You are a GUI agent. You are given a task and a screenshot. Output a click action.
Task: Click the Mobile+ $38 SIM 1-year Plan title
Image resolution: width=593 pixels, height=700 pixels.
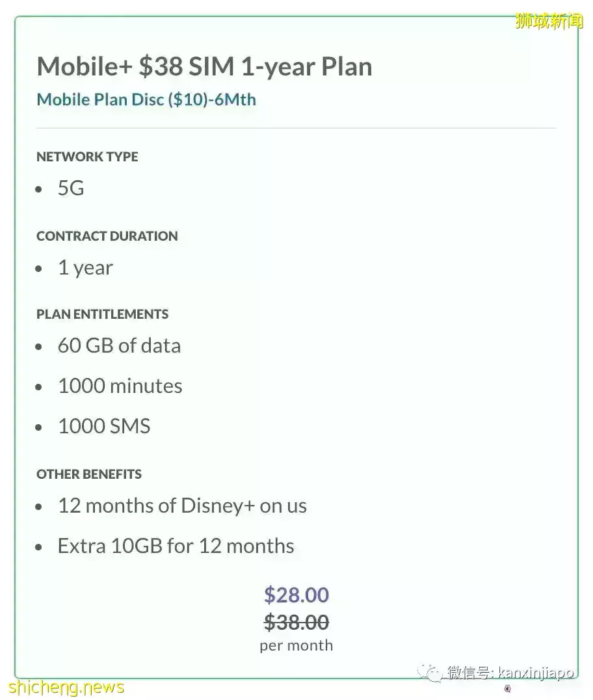click(204, 67)
